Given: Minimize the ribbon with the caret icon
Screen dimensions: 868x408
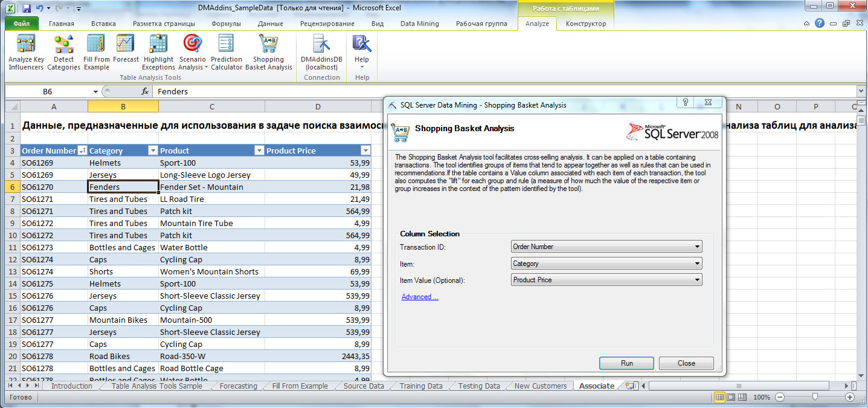Looking at the screenshot, I should [x=807, y=24].
